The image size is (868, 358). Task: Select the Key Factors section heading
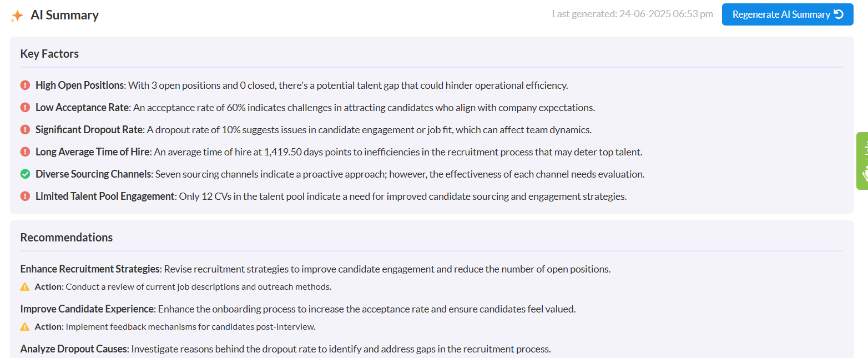tap(49, 54)
